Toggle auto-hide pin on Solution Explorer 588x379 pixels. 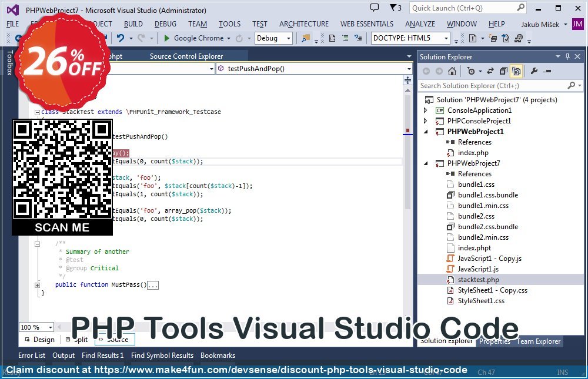[568, 56]
